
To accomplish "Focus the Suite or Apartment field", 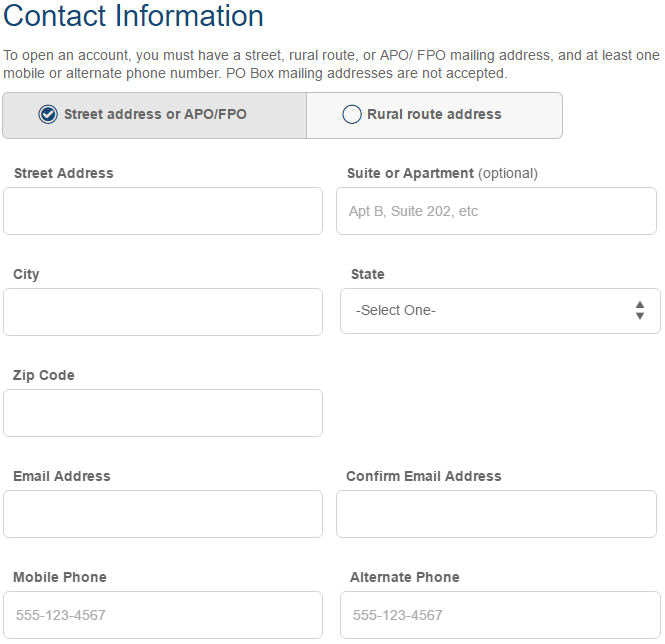I will coord(496,211).
